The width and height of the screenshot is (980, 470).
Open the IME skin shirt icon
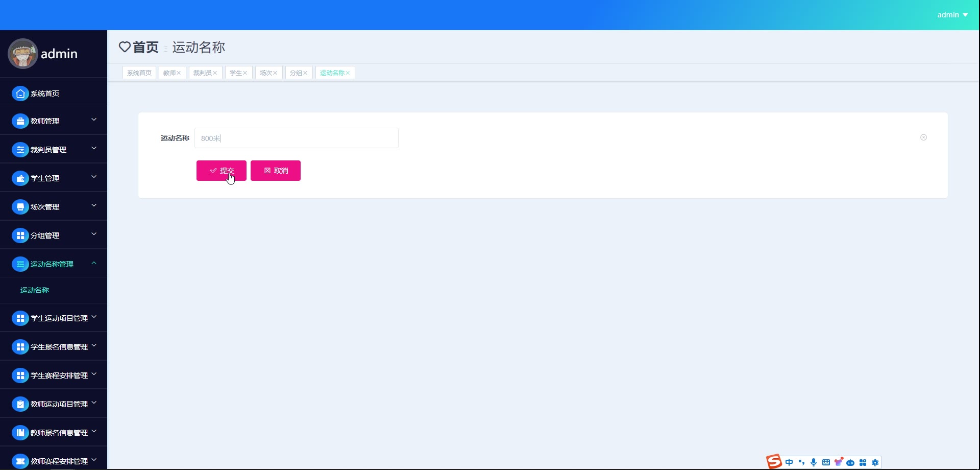tap(838, 462)
